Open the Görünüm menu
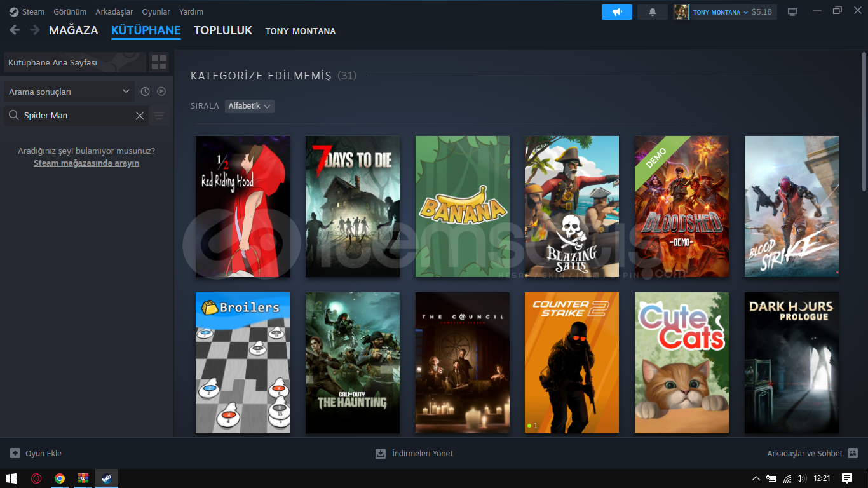The width and height of the screenshot is (868, 488). (x=70, y=12)
